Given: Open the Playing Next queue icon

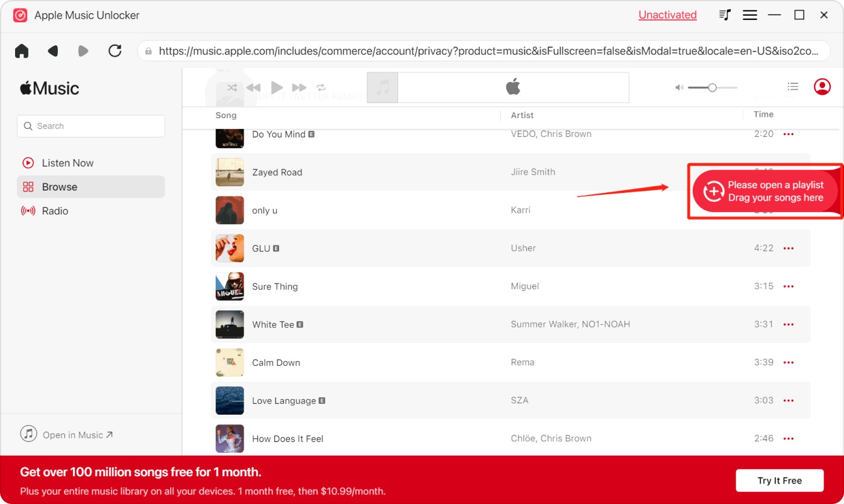Looking at the screenshot, I should point(793,87).
